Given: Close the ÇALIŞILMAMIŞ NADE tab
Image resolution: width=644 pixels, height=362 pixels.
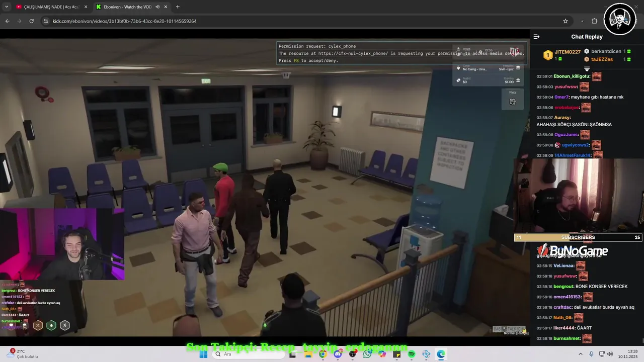Looking at the screenshot, I should [x=86, y=7].
